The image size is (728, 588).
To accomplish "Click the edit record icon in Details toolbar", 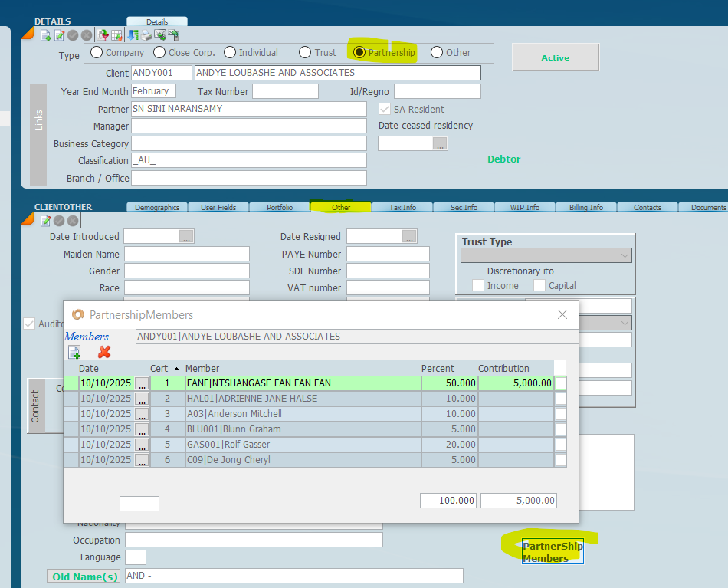I will 59,35.
